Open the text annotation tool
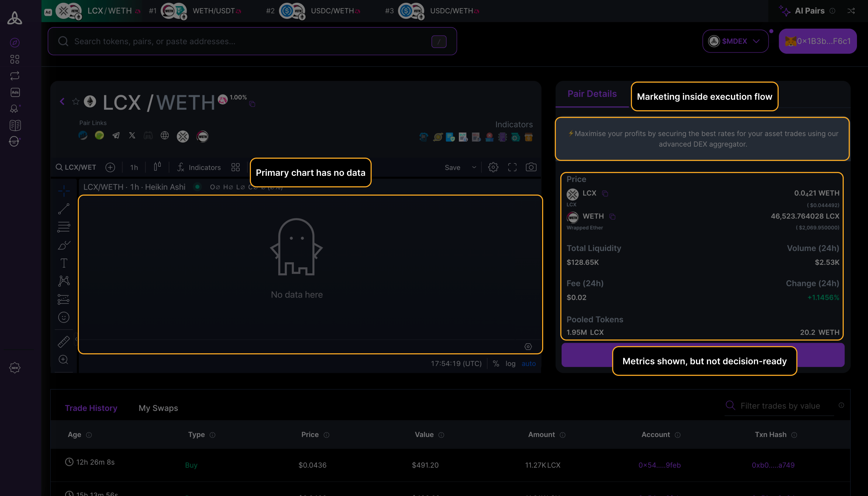The image size is (868, 496). click(64, 263)
